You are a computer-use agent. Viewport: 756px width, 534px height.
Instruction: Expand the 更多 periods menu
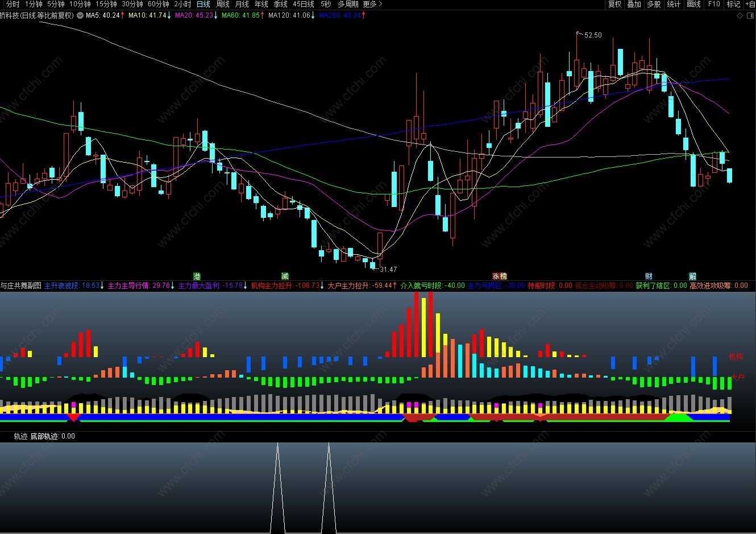tap(372, 4)
